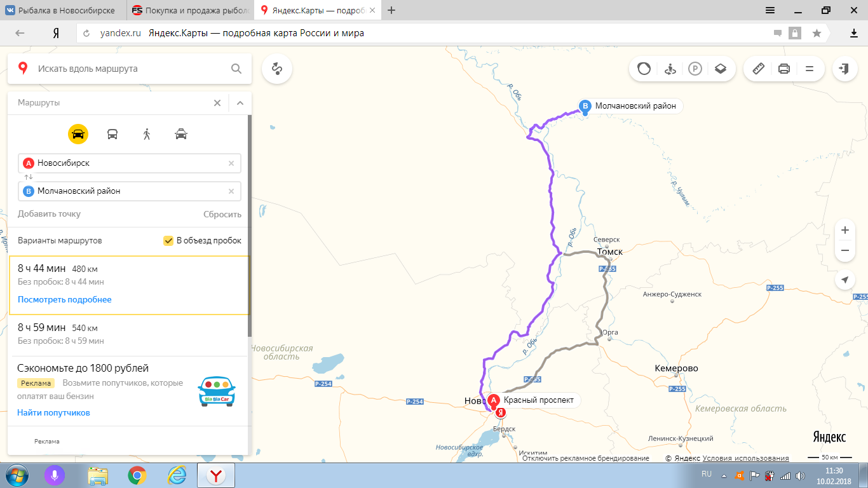
Task: Click the my-location arrow button
Action: click(844, 280)
